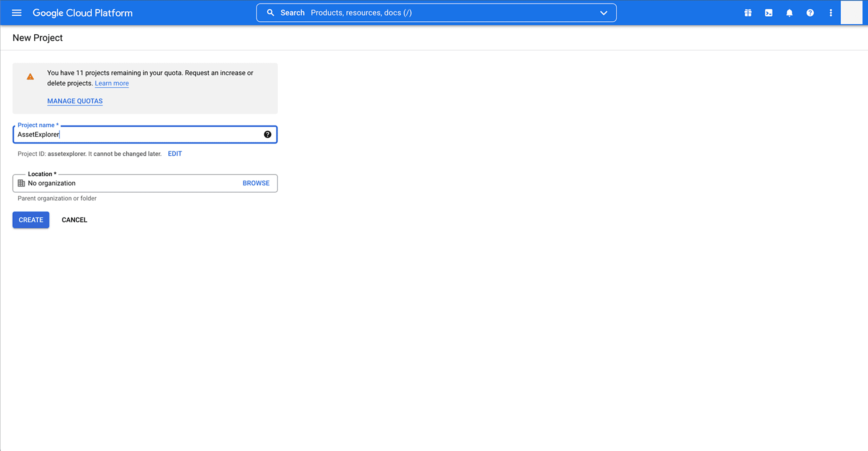Click the Project name help icon
868x451 pixels.
(267, 135)
